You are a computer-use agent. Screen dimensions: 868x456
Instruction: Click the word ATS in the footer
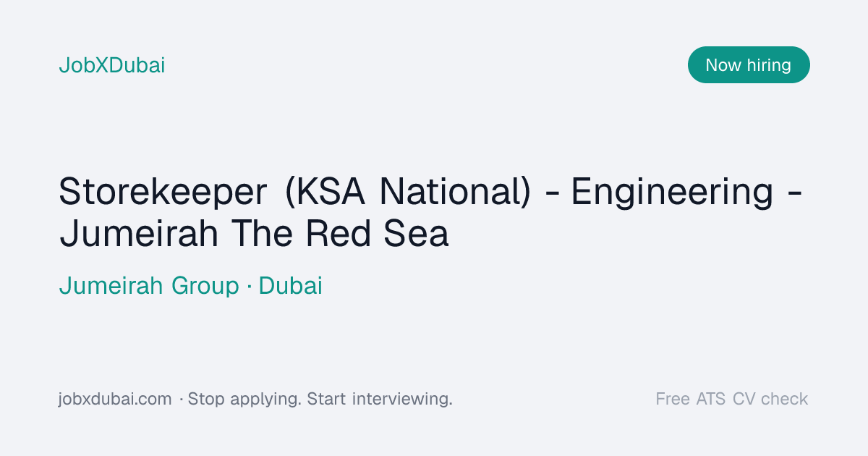(711, 399)
